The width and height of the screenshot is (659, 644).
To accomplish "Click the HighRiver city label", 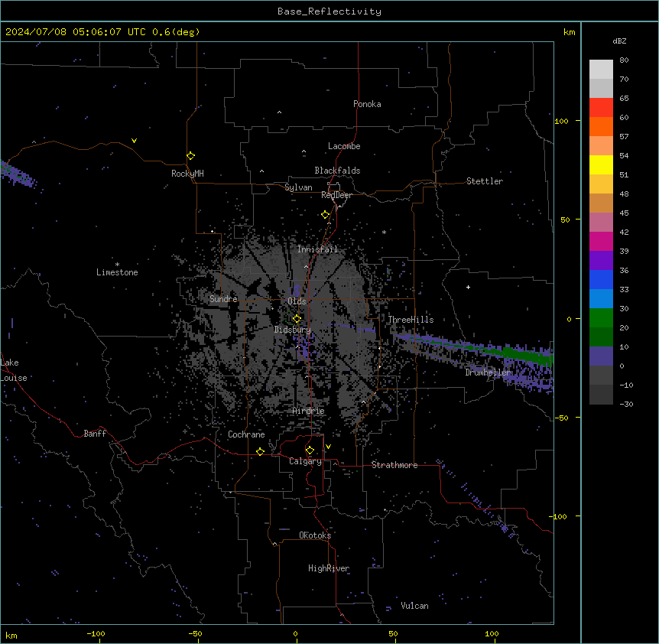I will coord(329,568).
